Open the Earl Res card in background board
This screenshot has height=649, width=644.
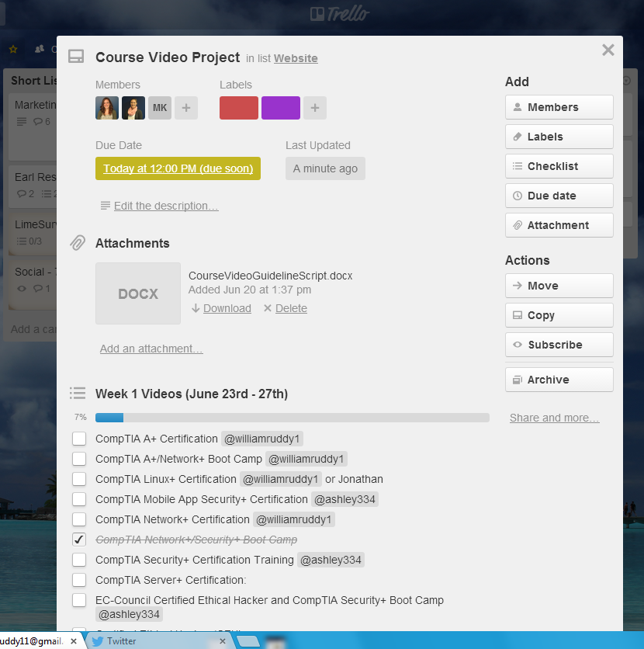pyautogui.click(x=33, y=186)
